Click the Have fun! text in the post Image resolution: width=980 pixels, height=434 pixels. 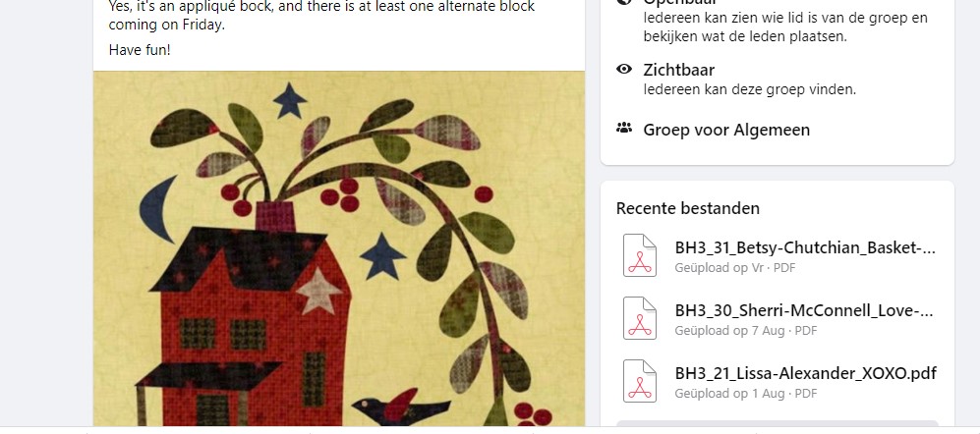coord(140,50)
